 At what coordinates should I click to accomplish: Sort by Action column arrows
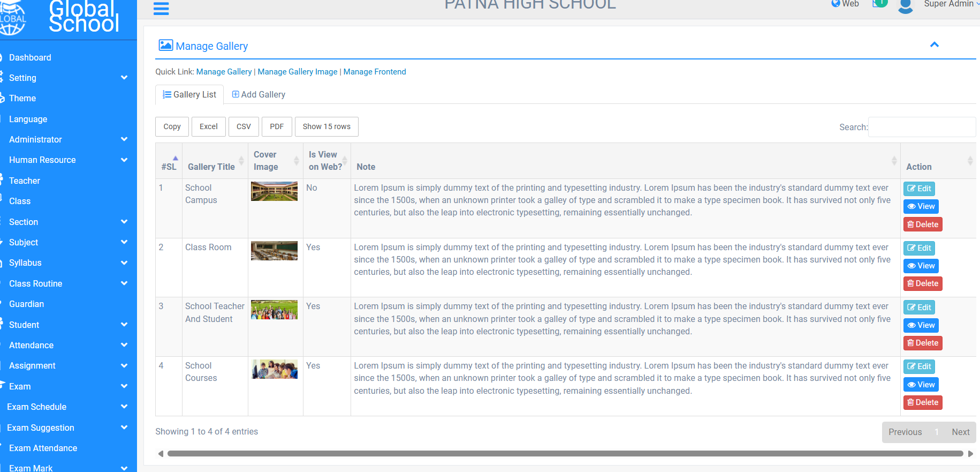pyautogui.click(x=970, y=161)
